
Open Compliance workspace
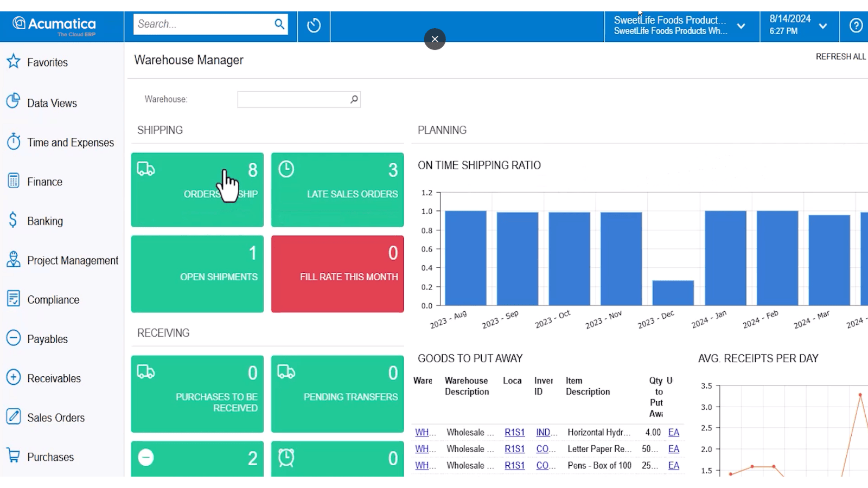click(53, 300)
